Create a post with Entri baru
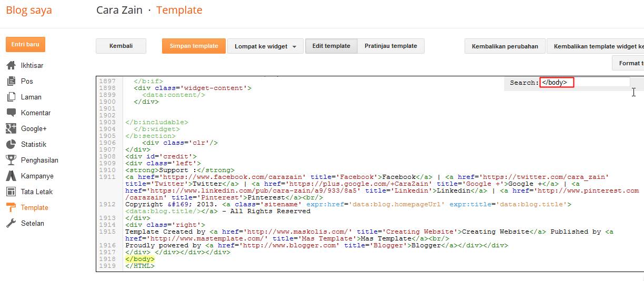This screenshot has width=644, height=281. point(25,44)
